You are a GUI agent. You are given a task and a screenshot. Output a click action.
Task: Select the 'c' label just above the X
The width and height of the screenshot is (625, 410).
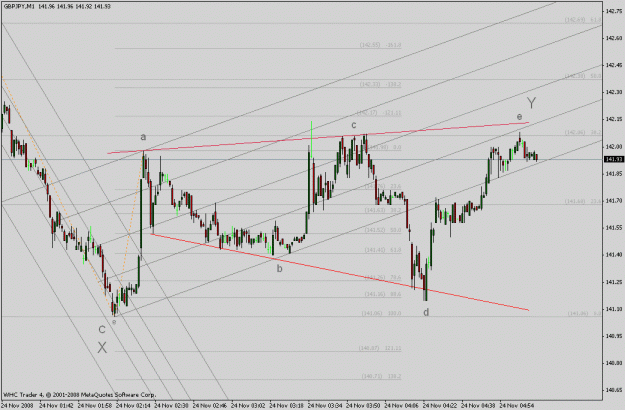point(102,330)
